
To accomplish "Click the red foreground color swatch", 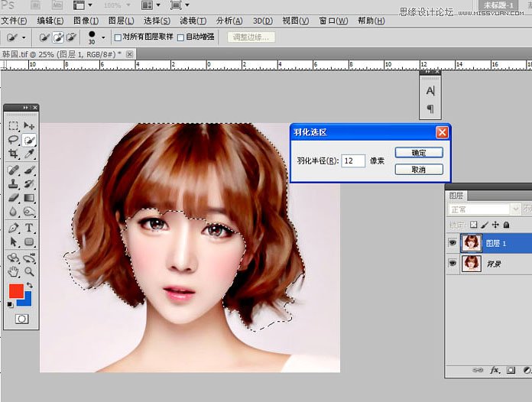I will pyautogui.click(x=16, y=291).
